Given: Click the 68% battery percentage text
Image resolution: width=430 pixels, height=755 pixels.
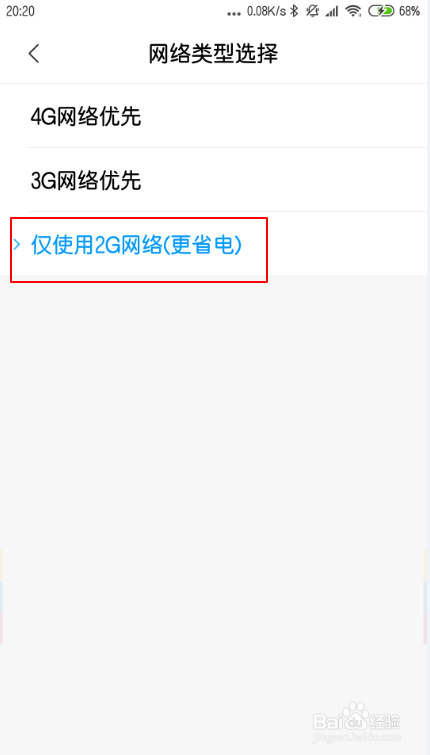Looking at the screenshot, I should click(x=409, y=11).
